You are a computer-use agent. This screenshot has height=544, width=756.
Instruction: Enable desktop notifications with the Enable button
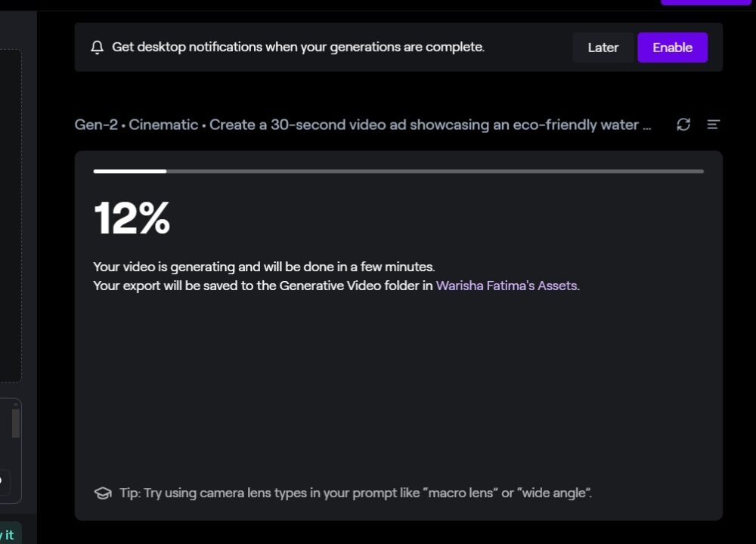pyautogui.click(x=672, y=47)
